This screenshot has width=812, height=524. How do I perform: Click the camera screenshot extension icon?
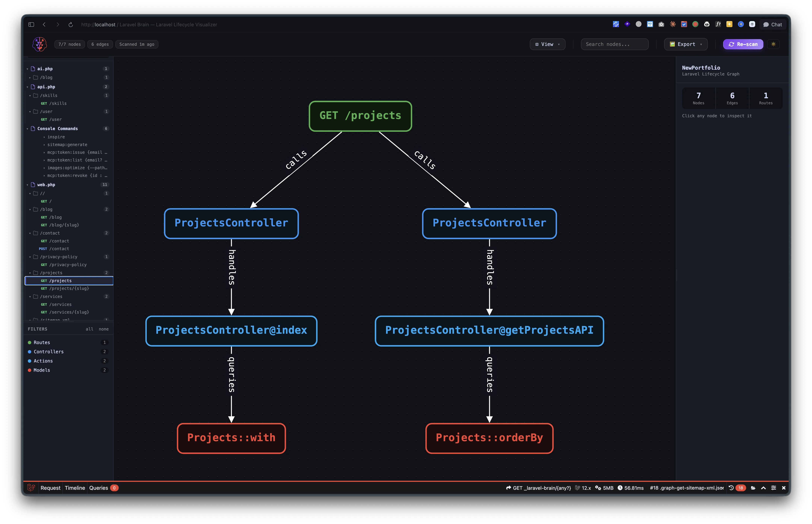[661, 24]
